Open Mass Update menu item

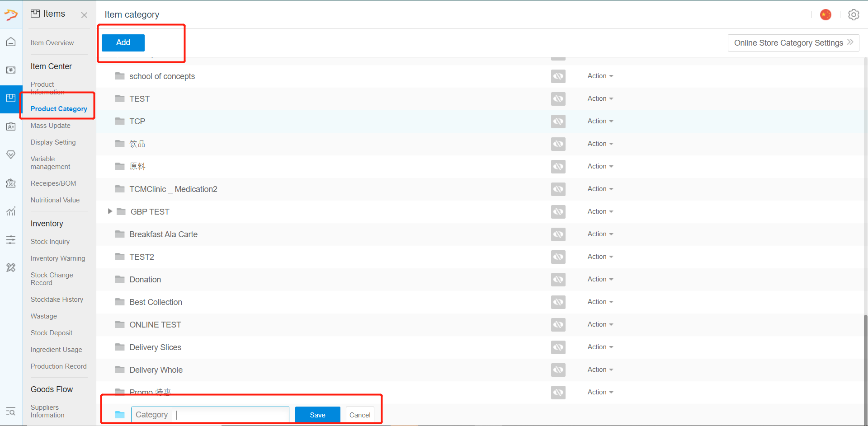(x=50, y=126)
